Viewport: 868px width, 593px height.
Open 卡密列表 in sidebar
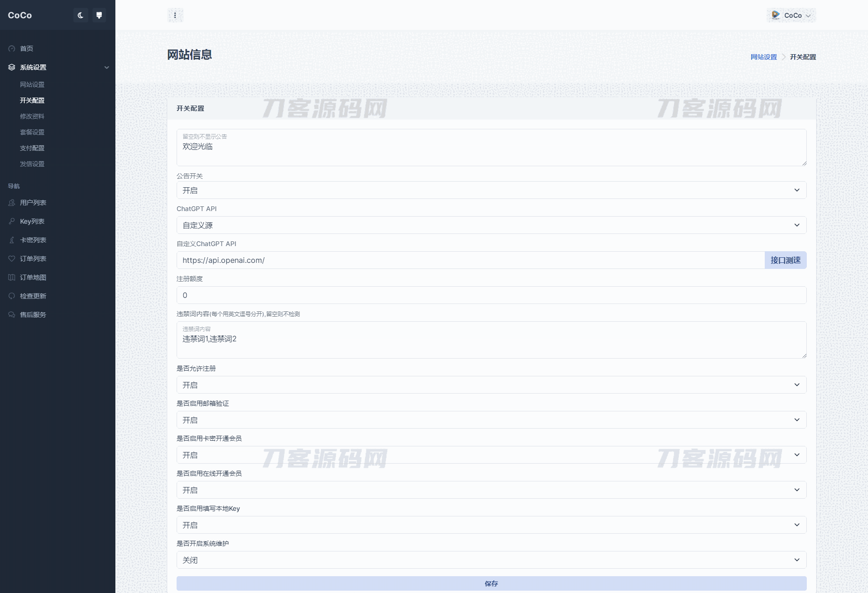pos(33,240)
